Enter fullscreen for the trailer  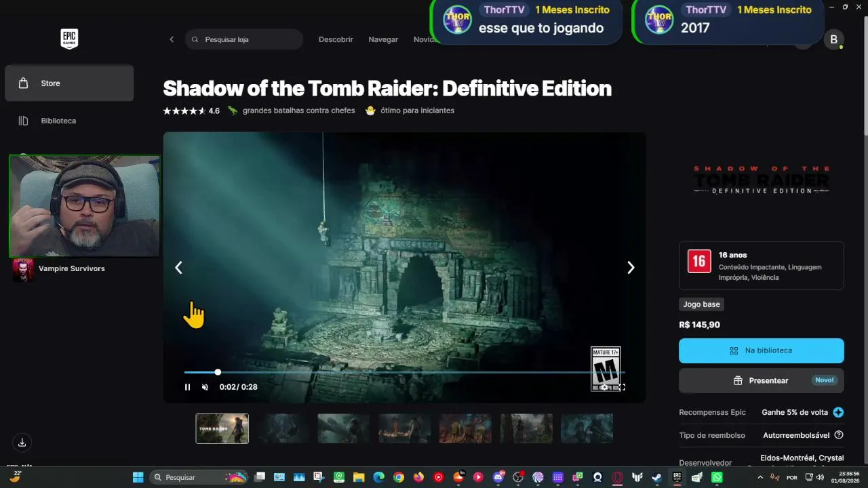click(621, 387)
